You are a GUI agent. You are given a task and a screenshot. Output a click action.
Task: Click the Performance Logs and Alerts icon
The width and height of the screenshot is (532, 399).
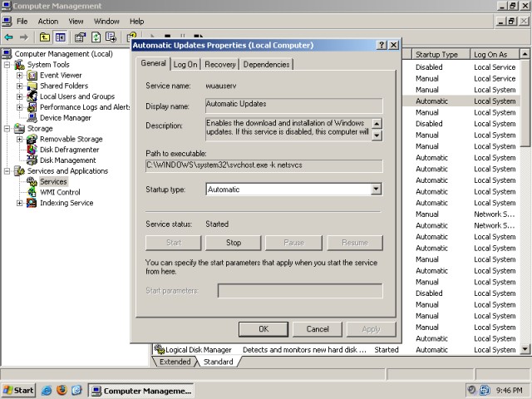(x=32, y=107)
